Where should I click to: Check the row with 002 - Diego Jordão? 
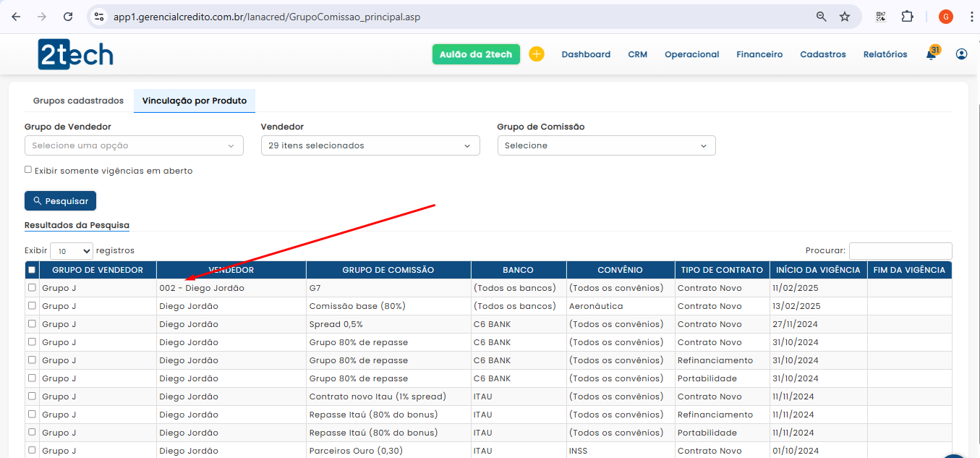(x=31, y=287)
